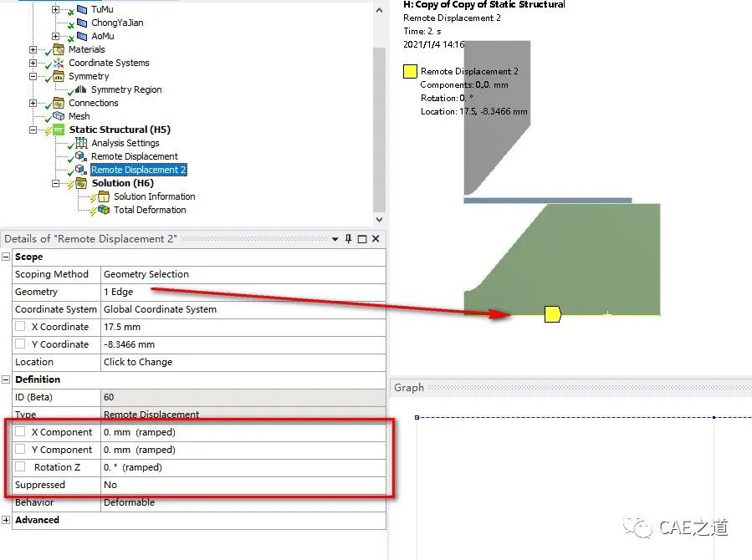Expand the TuMu tree node

coord(56,9)
